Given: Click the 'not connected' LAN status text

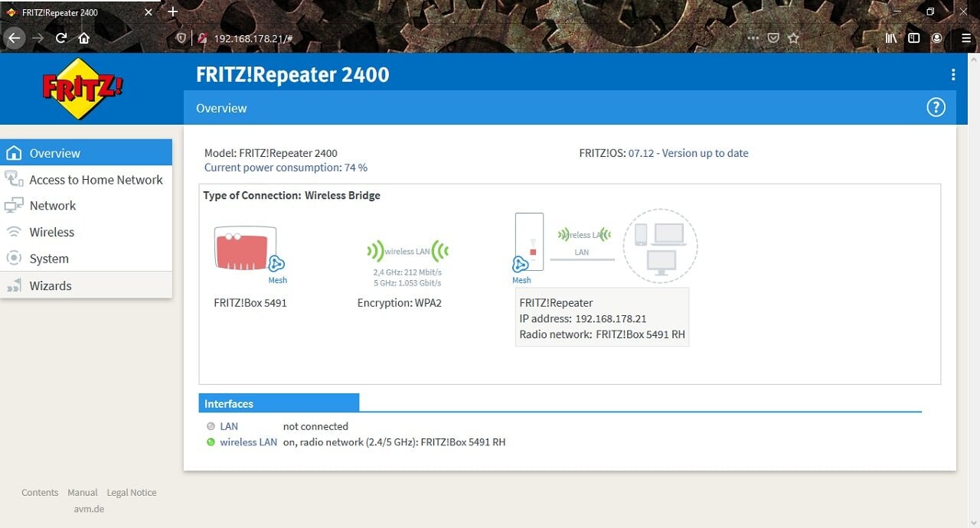Looking at the screenshot, I should [x=315, y=426].
